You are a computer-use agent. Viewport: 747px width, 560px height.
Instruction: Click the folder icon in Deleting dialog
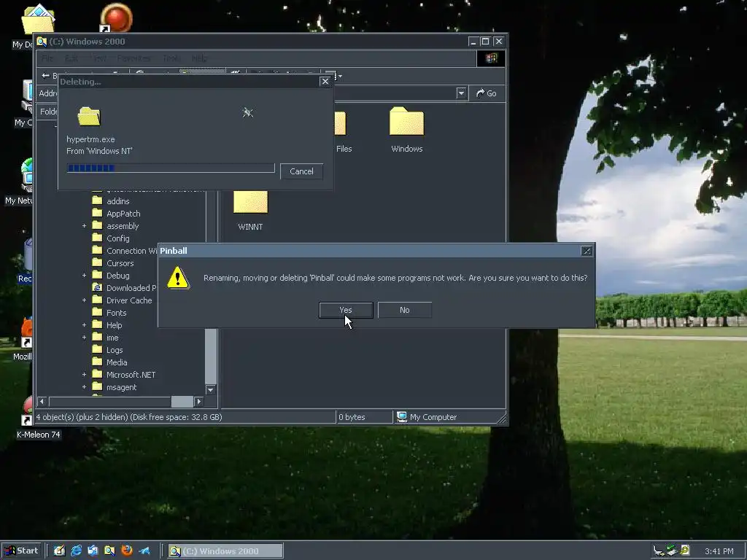[x=89, y=116]
